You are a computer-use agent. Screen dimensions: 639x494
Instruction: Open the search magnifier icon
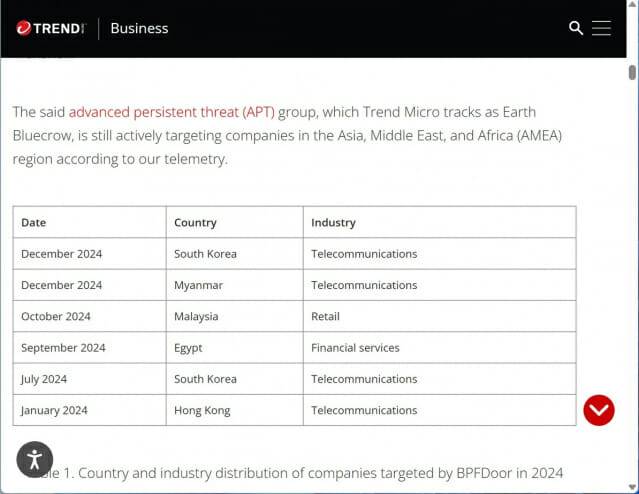point(576,28)
